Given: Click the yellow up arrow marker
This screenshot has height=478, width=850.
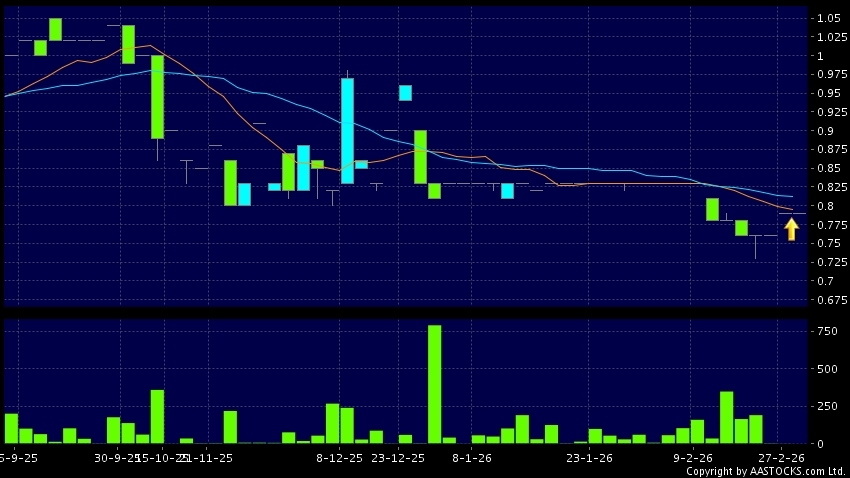Looking at the screenshot, I should tap(791, 230).
